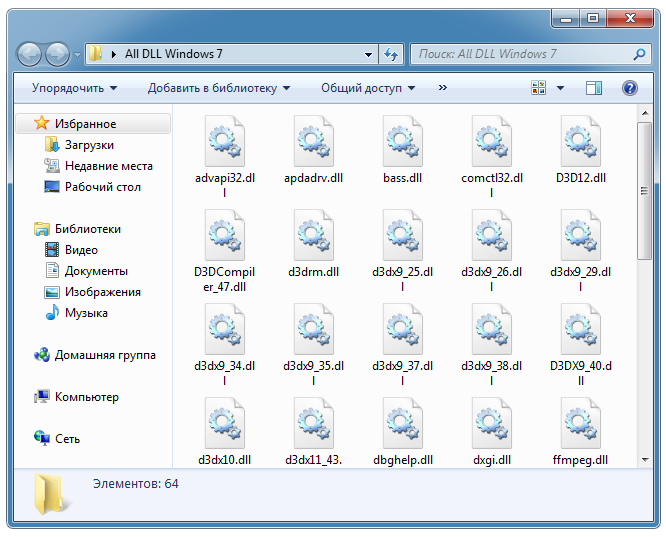This screenshot has width=666, height=537.
Task: Open the Документы library
Action: [x=86, y=271]
